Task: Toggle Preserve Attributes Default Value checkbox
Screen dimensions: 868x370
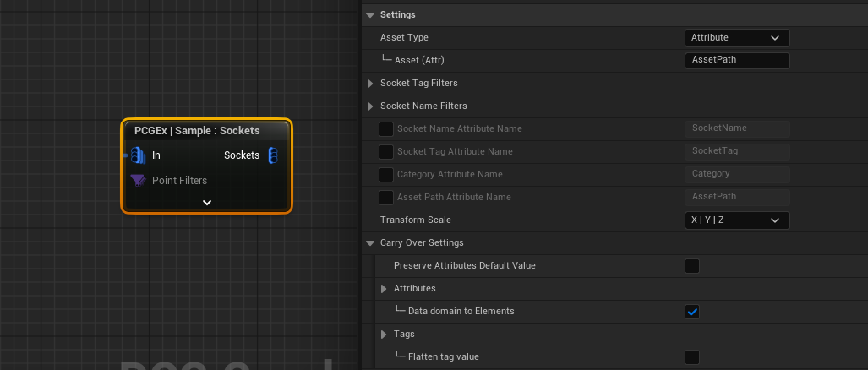Action: click(x=692, y=266)
